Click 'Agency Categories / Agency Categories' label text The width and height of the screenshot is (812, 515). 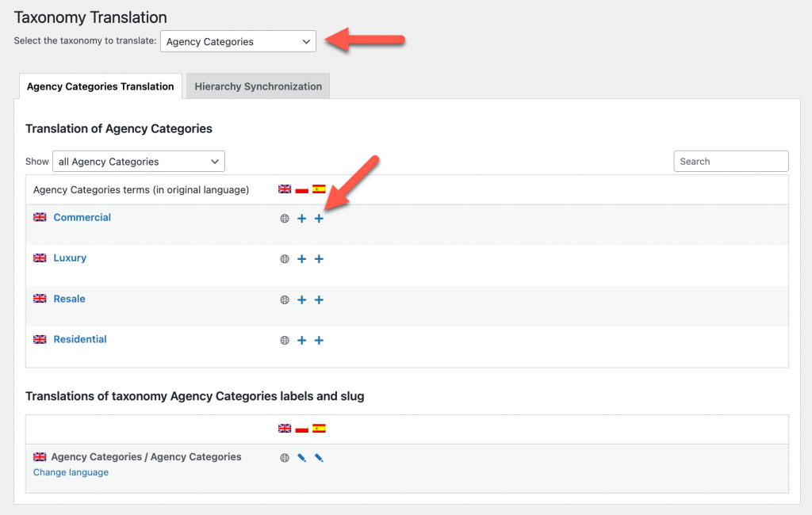[146, 457]
